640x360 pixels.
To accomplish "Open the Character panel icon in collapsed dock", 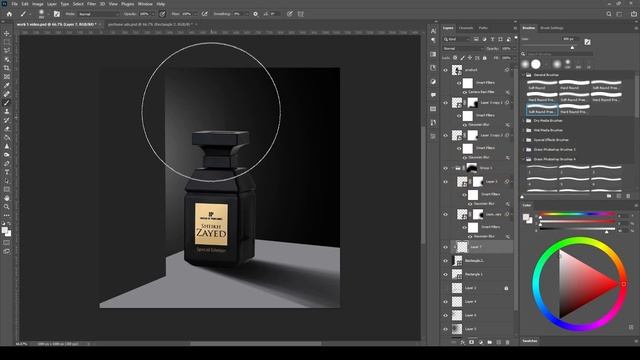I will click(x=433, y=31).
